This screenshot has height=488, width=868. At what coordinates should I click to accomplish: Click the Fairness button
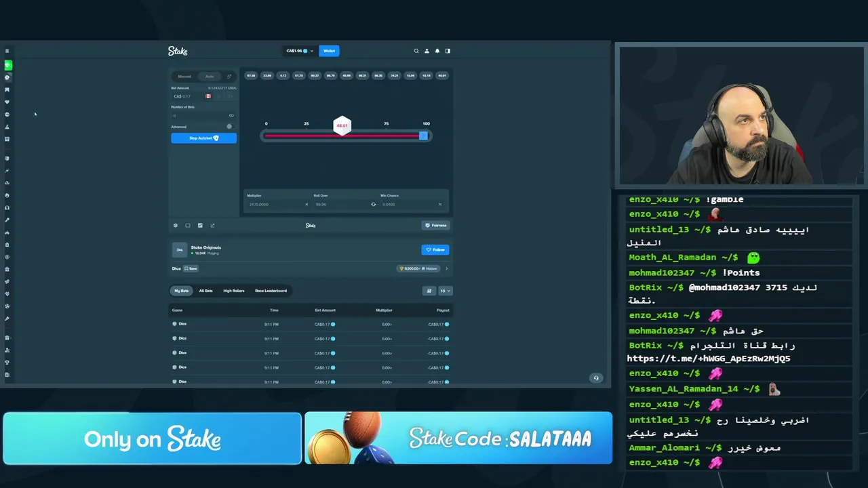point(435,225)
